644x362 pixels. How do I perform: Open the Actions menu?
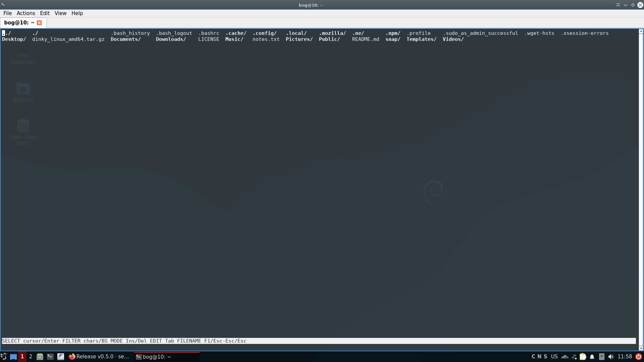point(26,13)
